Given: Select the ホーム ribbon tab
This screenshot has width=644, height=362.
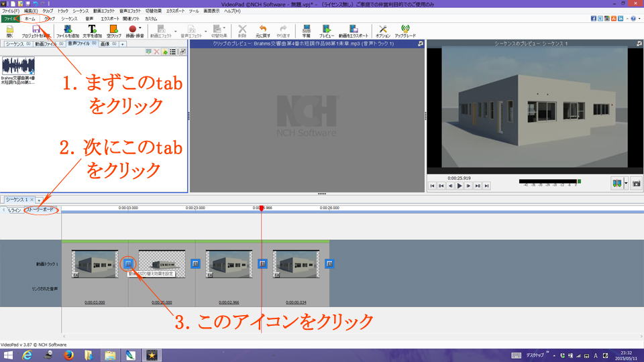Looking at the screenshot, I should tap(30, 19).
